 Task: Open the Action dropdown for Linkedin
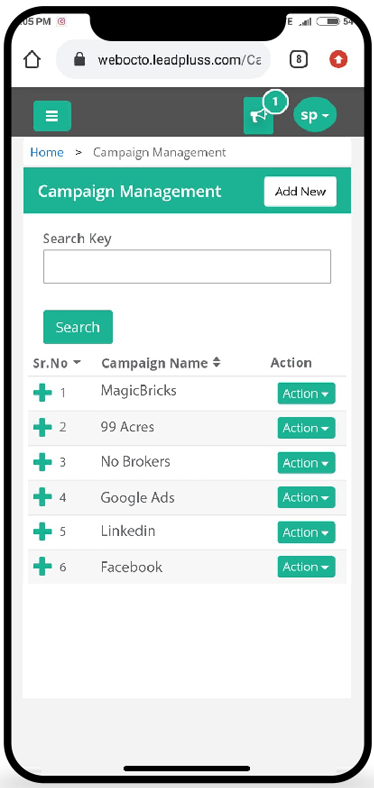pyautogui.click(x=306, y=532)
